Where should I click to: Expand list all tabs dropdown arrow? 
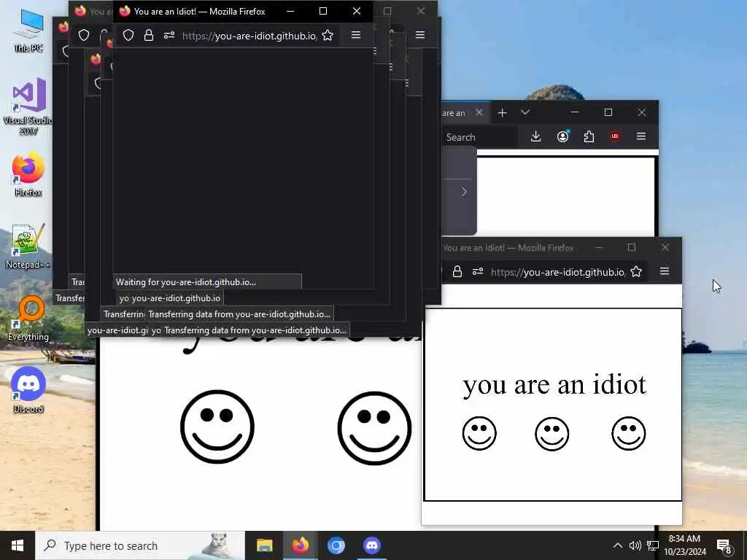525,112
